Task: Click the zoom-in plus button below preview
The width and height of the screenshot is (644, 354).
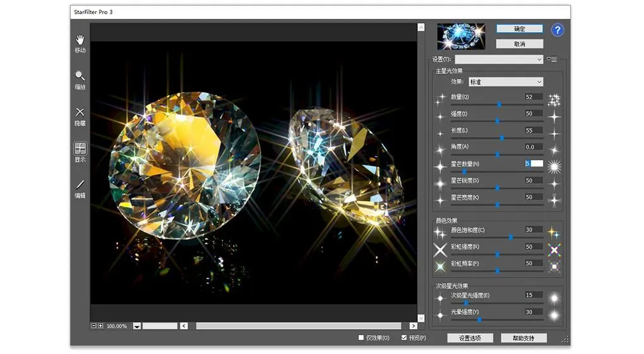Action: tap(100, 326)
